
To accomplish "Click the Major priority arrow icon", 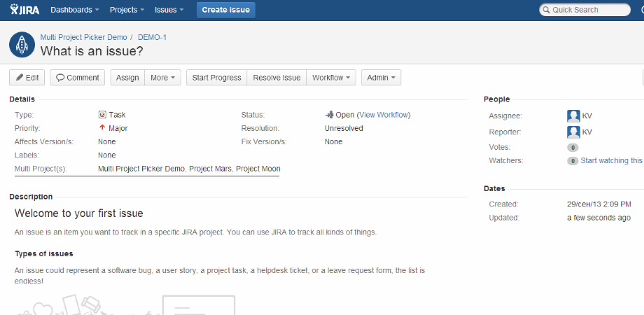I will [102, 127].
